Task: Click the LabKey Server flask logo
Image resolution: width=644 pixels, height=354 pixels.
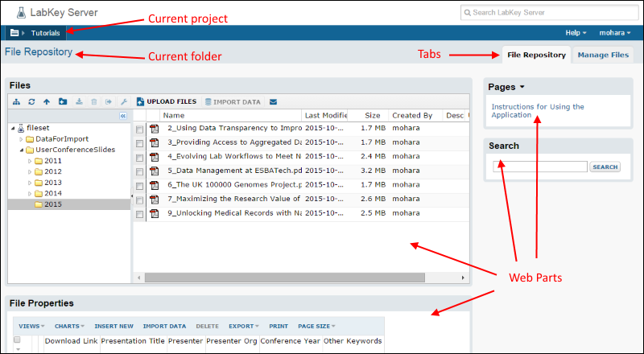Action: [21, 13]
